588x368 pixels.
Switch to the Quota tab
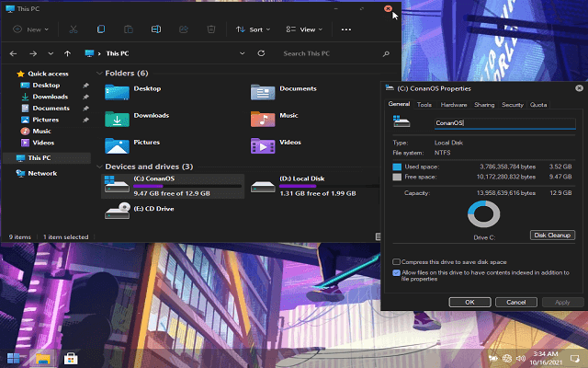tap(538, 105)
